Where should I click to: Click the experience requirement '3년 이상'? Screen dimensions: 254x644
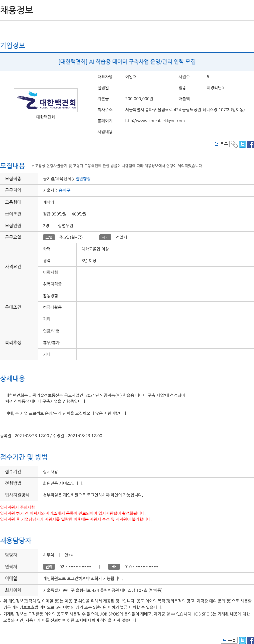coord(89,261)
